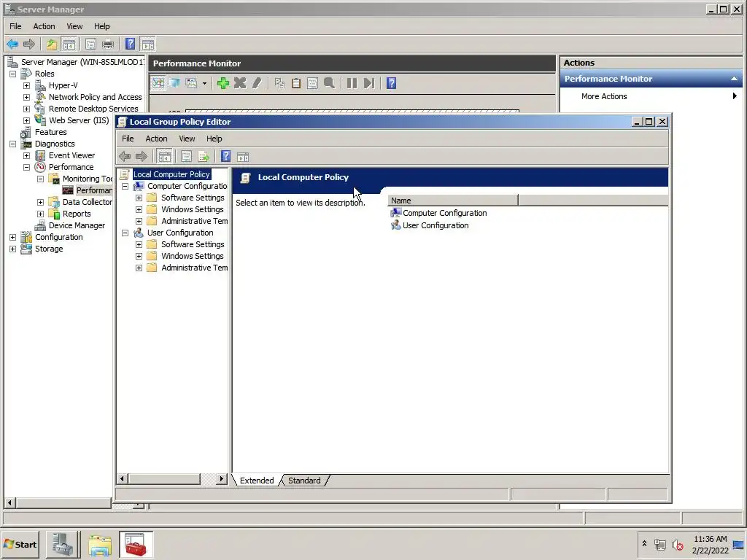Open Help menu in Local Group Policy Editor
This screenshot has height=560, width=747.
pos(214,139)
